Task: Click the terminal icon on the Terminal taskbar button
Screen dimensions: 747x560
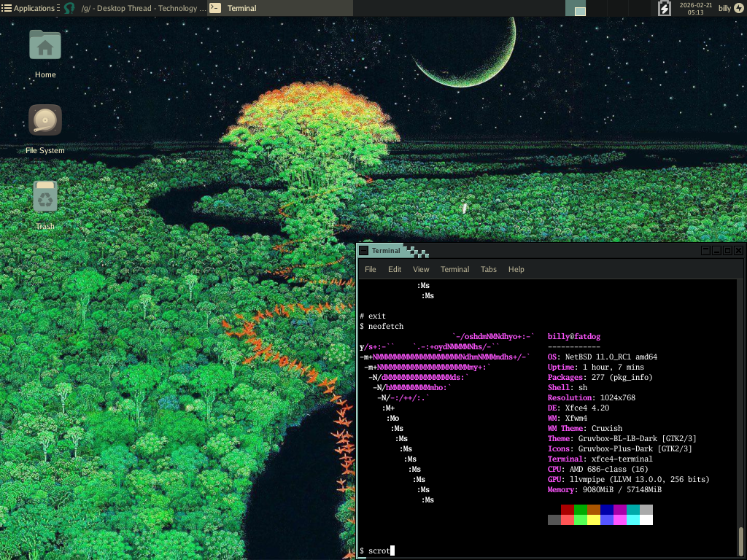Action: [x=215, y=8]
